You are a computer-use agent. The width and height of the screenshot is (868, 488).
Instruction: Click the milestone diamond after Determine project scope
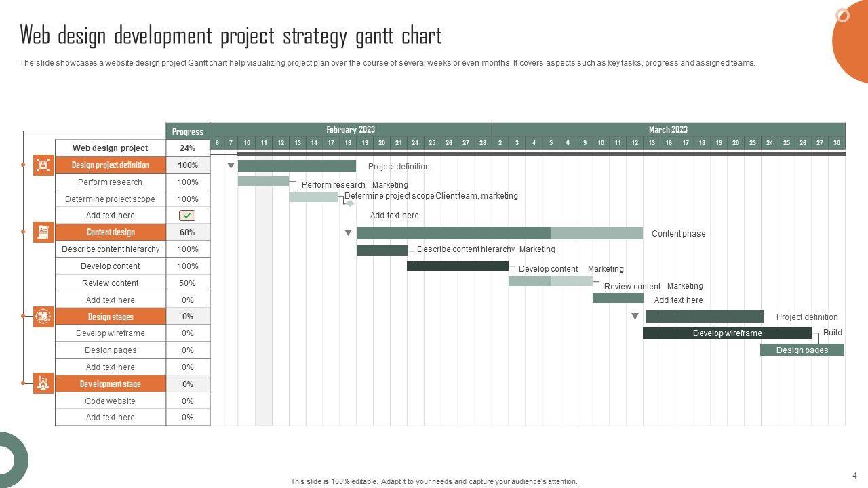[x=350, y=203]
